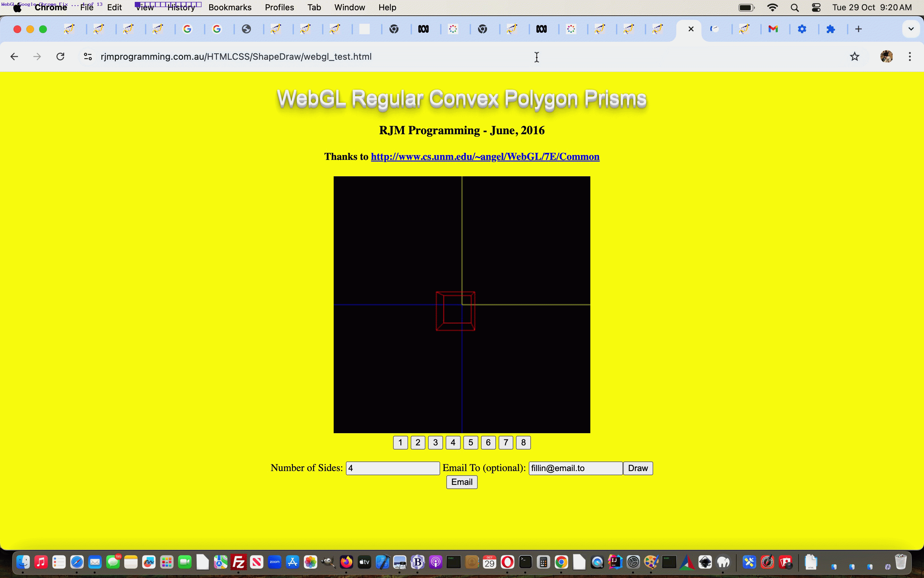Expand the tab search chevron
Image resolution: width=924 pixels, height=578 pixels.
point(911,29)
